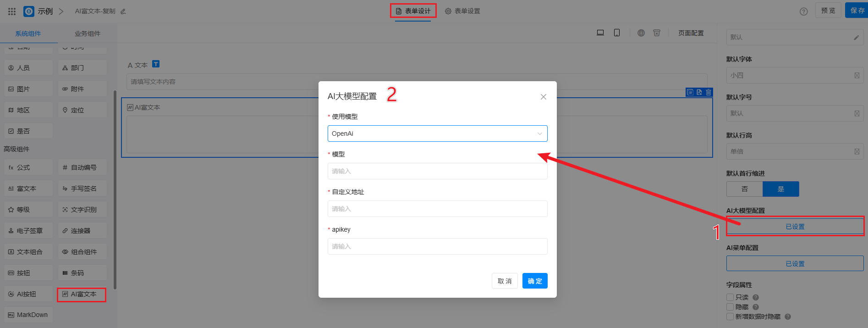868x328 pixels.
Task: Click the 确定 button in dialog
Action: point(534,281)
